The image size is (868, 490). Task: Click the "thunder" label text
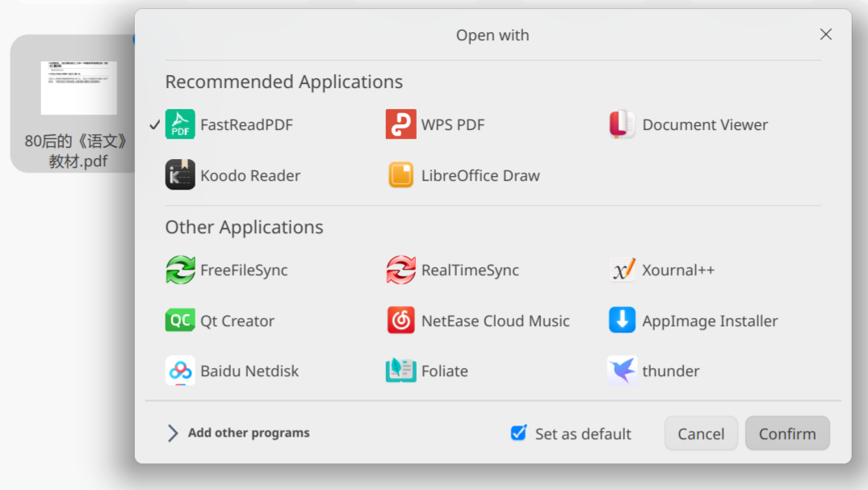pos(671,371)
